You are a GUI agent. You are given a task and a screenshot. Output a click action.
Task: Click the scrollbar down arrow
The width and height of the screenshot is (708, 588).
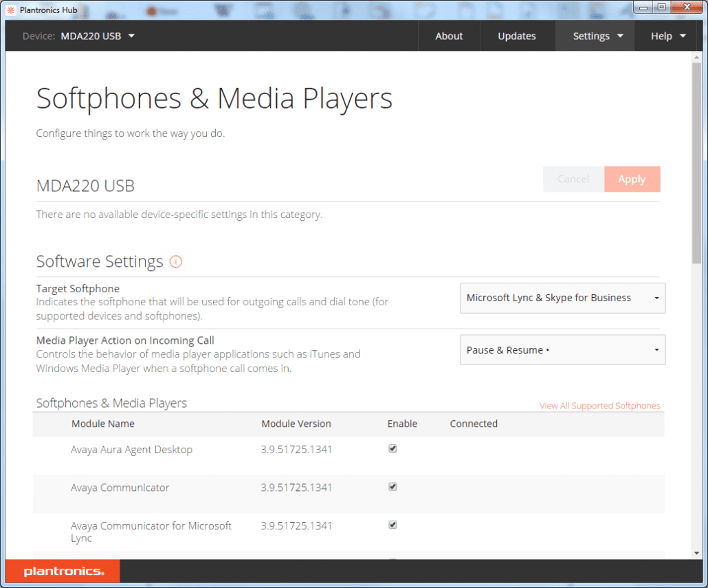[x=696, y=554]
